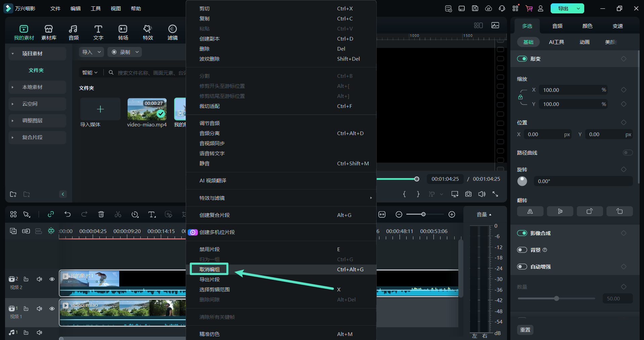The height and width of the screenshot is (340, 644).
Task: Click the 重置 reset button
Action: 525,330
